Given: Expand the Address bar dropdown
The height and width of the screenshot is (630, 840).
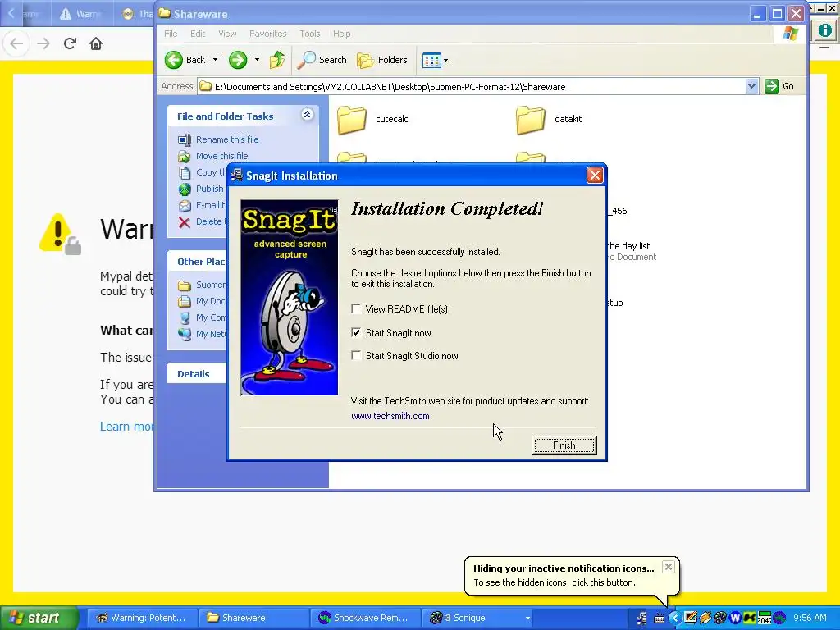Looking at the screenshot, I should (751, 86).
